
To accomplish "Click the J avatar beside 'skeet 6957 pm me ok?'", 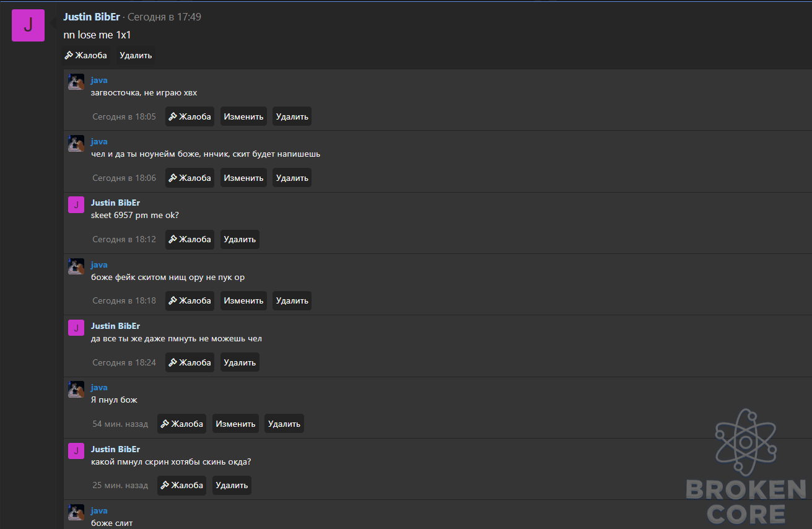I will [x=76, y=204].
